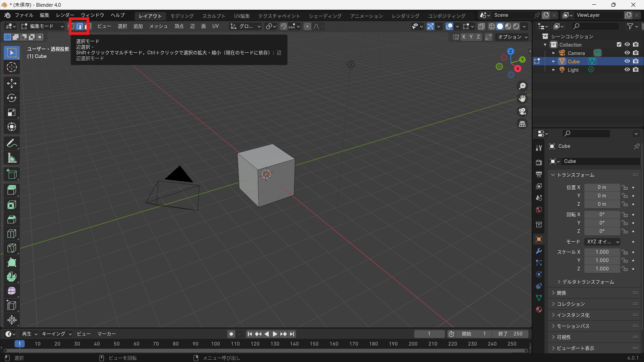Click the play animation button
The image size is (644, 362).
pyautogui.click(x=275, y=334)
